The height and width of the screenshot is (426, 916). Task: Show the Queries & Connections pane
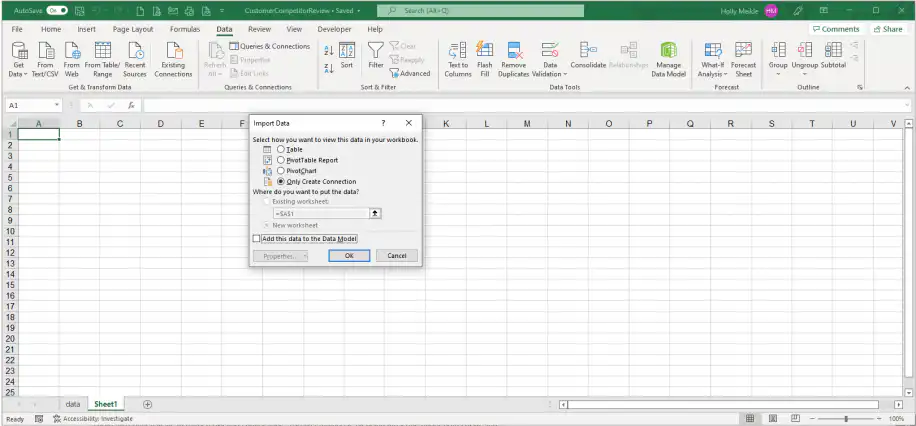pyautogui.click(x=269, y=46)
